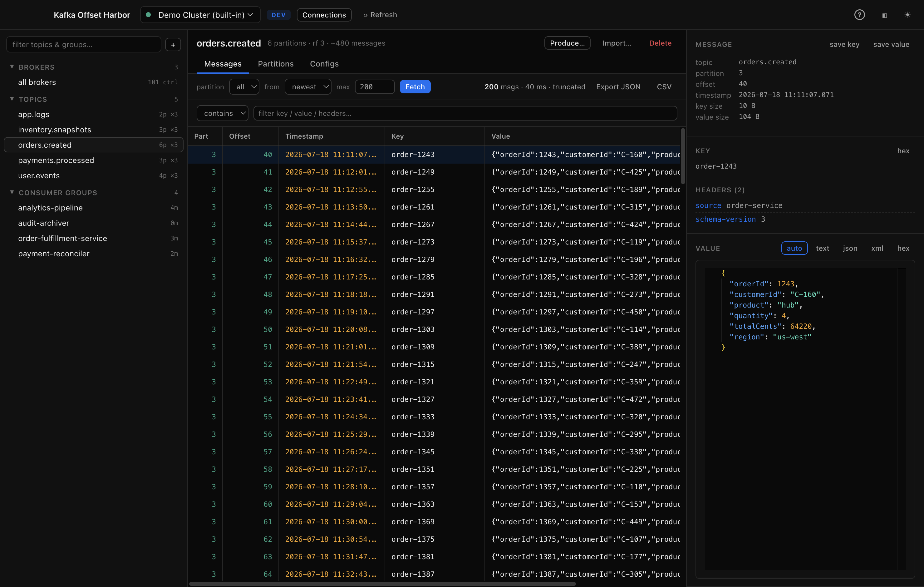
Task: Toggle the side panel layout icon
Action: coord(884,15)
